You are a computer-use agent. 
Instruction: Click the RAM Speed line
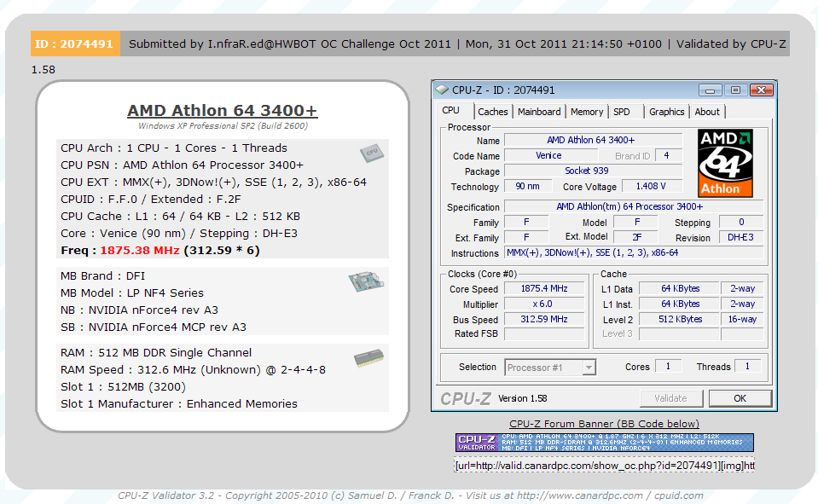tap(193, 369)
